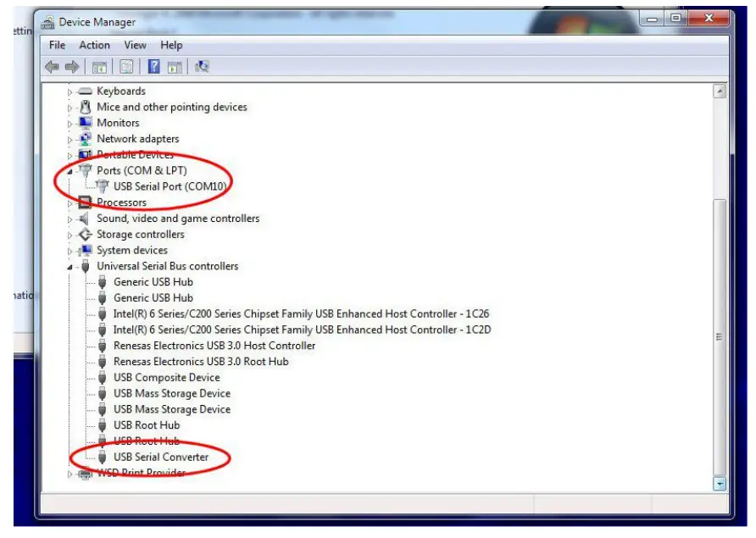Click the USB Serial Converter device icon
Image resolution: width=756 pixels, height=538 pixels.
[x=103, y=457]
